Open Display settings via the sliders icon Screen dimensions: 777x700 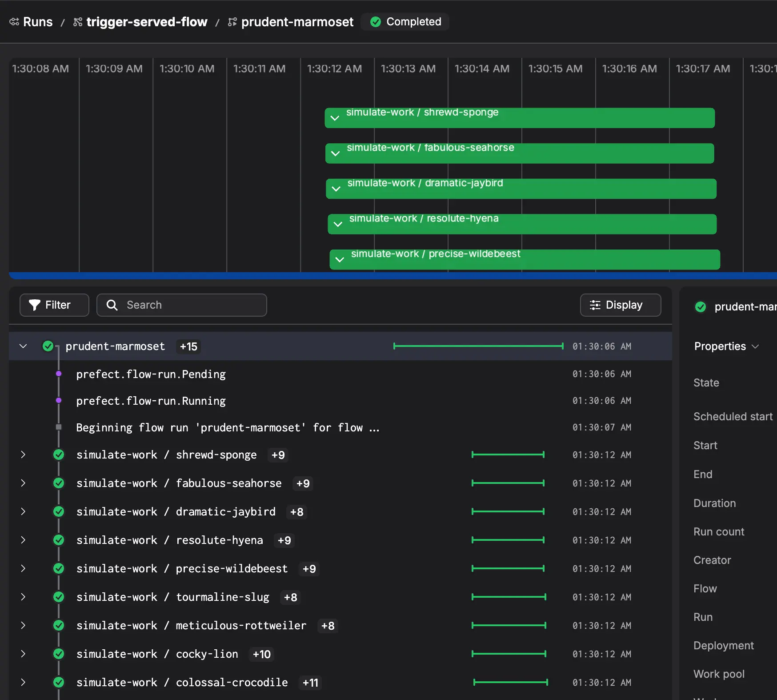[x=596, y=305]
